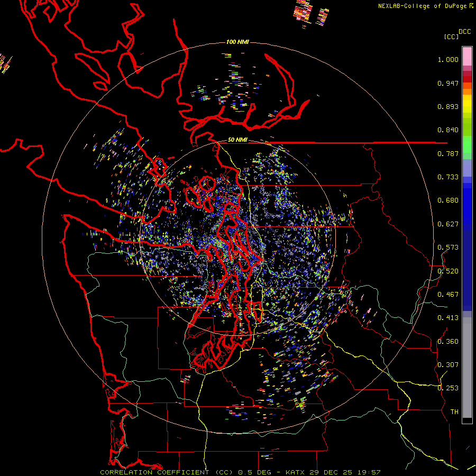Click the 100 NMI range ring label
This screenshot has width=476, height=476.
237,42
